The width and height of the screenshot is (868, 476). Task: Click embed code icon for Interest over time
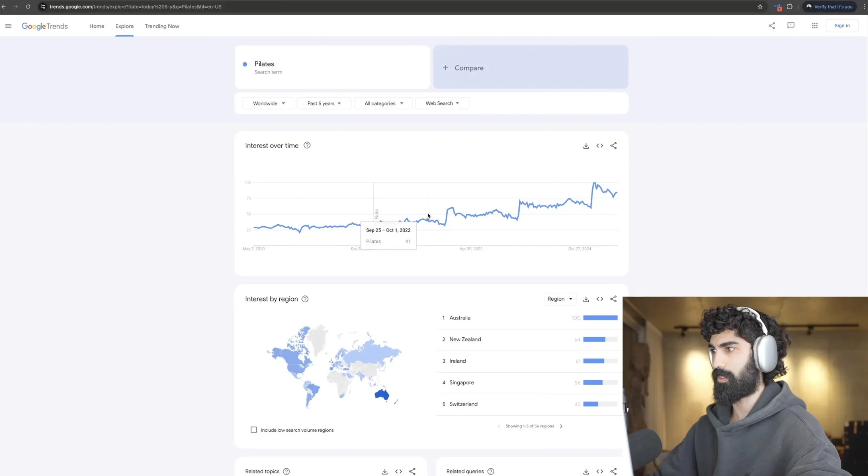coord(600,146)
